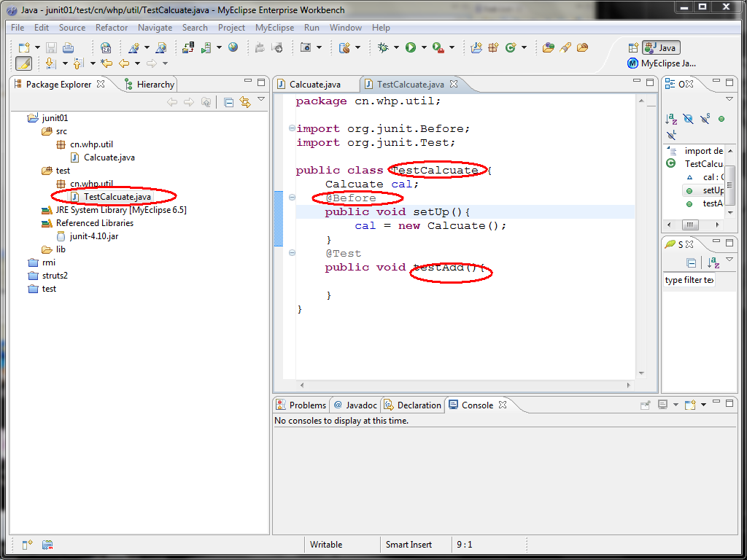Open the Package Explorer view menu triangle

click(261, 99)
